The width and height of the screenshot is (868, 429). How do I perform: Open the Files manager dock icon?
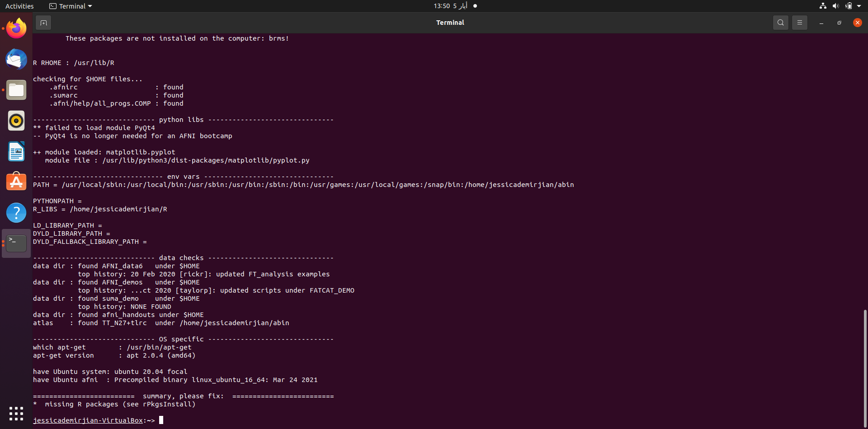pos(16,90)
